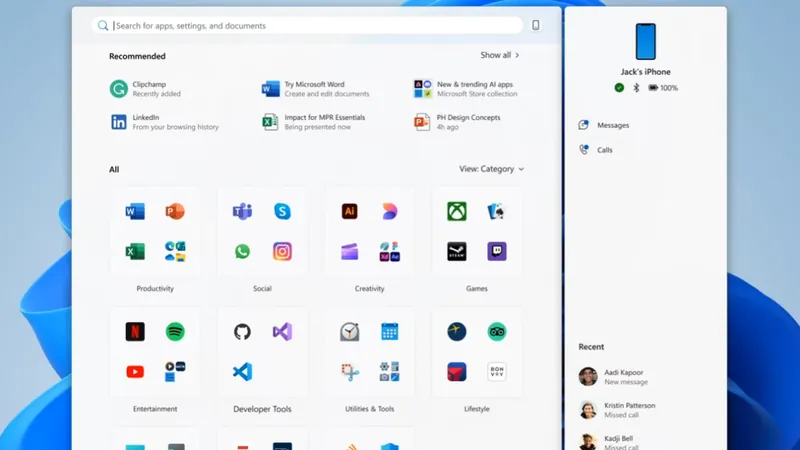Open Kristin Patterson missed call
The image size is (800, 450).
click(x=617, y=410)
